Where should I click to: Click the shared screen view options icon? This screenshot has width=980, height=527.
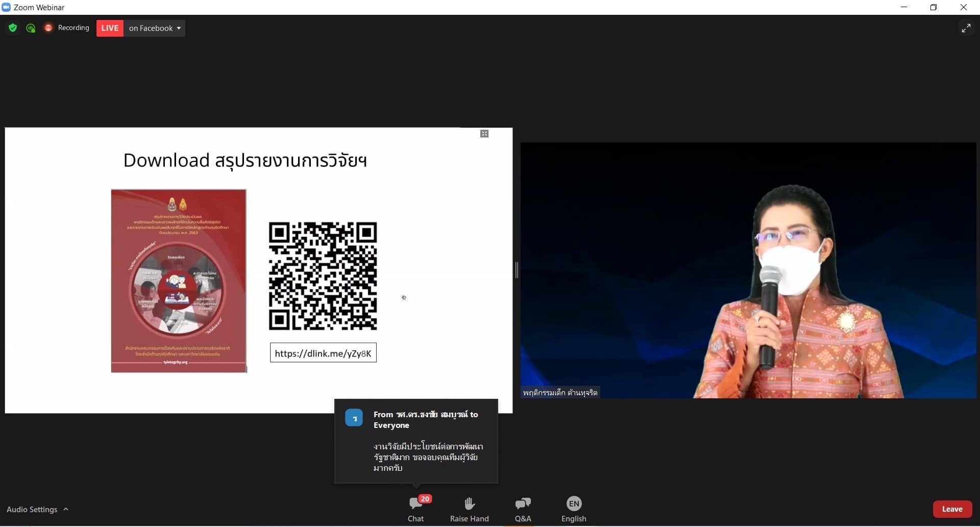pos(484,134)
